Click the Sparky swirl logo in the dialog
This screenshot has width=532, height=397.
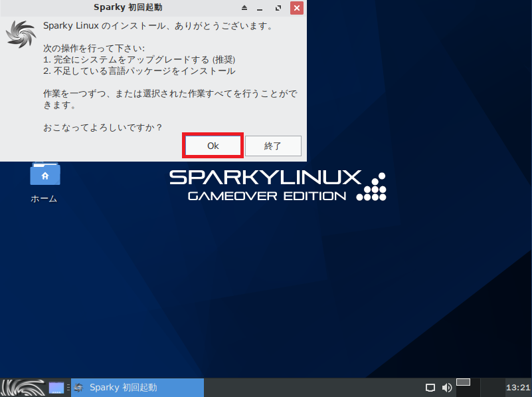pyautogui.click(x=21, y=34)
